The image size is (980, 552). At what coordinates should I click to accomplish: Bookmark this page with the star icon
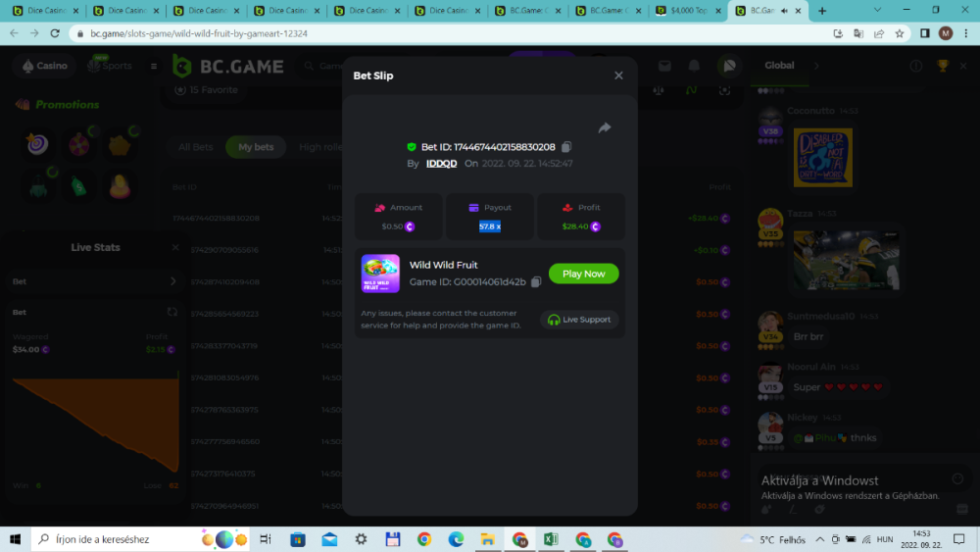tap(899, 32)
